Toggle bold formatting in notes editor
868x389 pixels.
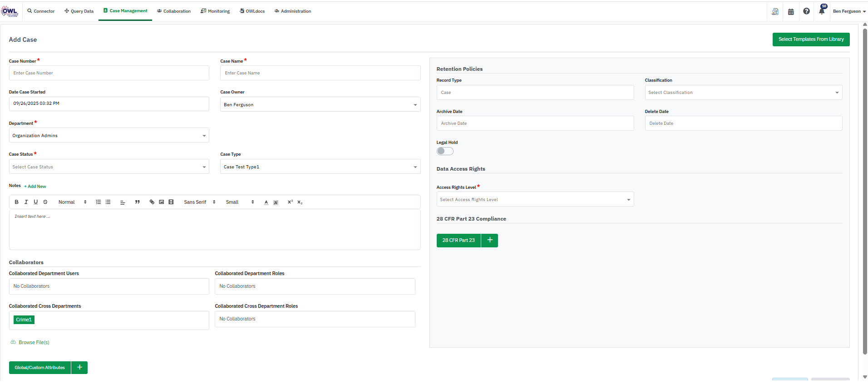click(17, 202)
